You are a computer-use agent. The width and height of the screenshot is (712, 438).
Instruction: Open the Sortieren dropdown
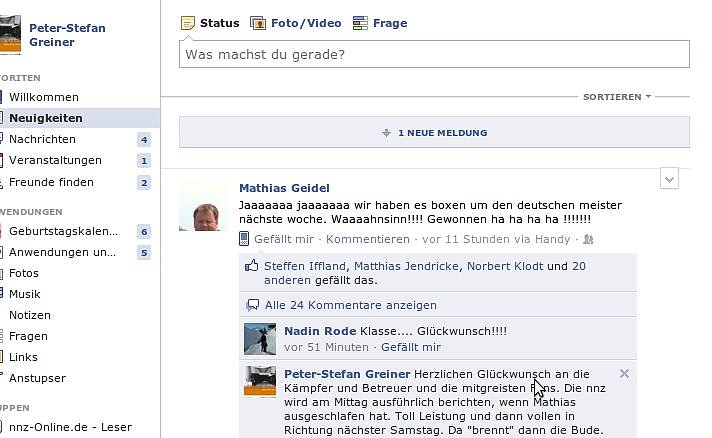[x=617, y=97]
